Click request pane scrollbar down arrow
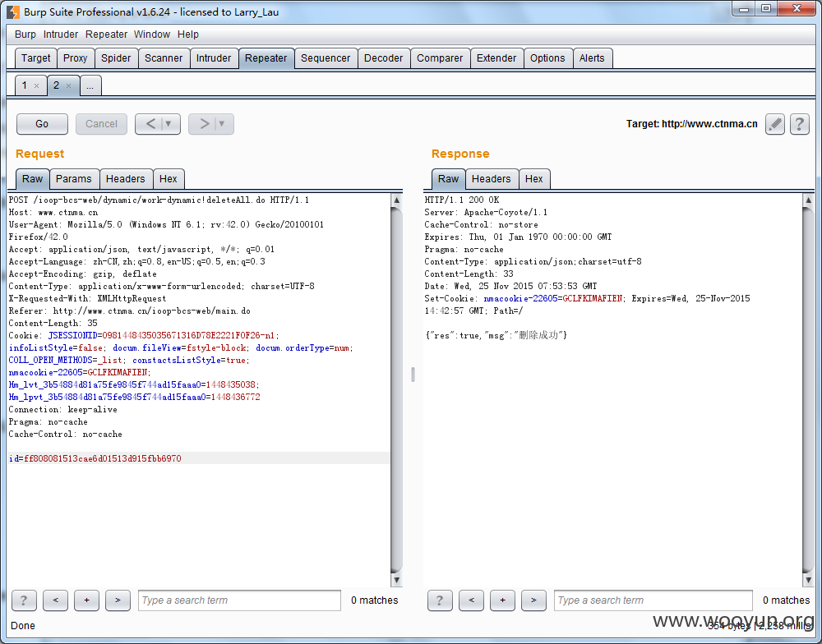 397,580
